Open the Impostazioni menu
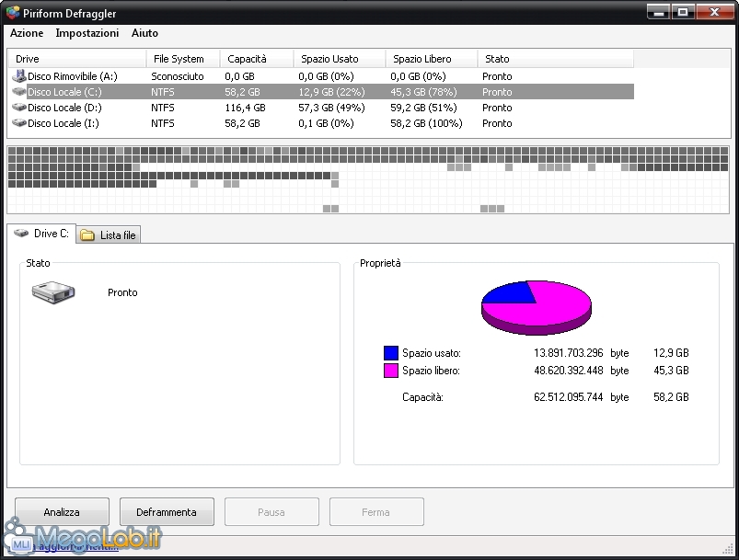Viewport: 739px width, 560px height. [87, 33]
